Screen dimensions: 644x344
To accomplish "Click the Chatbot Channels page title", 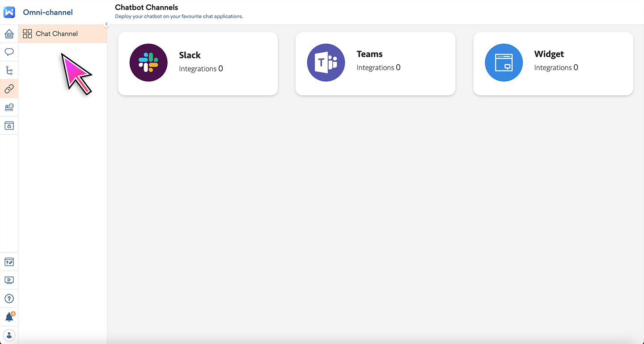I will [x=147, y=7].
